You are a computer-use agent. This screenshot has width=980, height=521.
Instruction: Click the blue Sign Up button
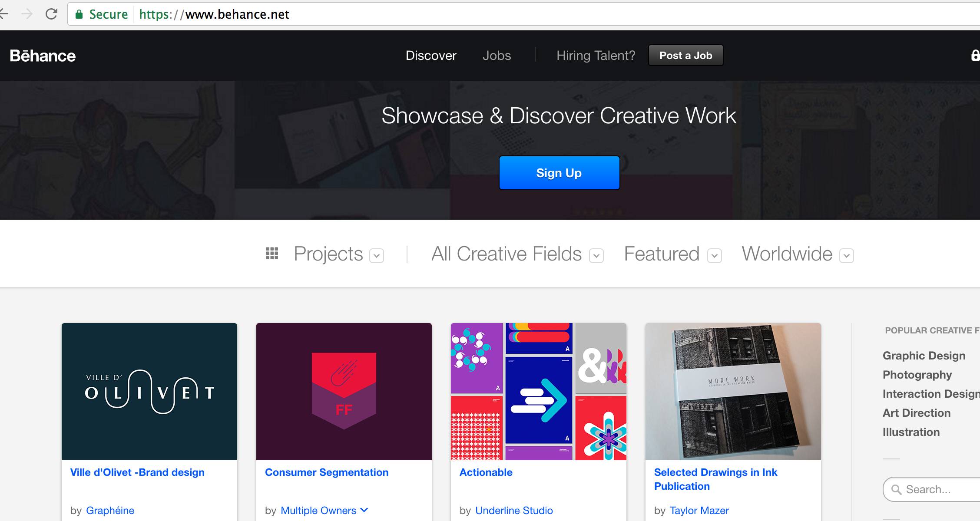(x=559, y=173)
